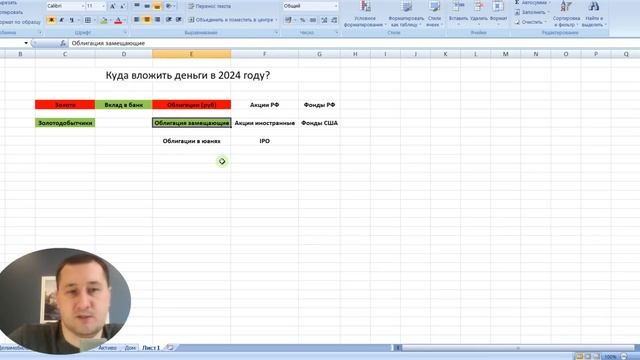Click Объединить и поместить в центре
The image size is (640, 360).
(232, 20)
